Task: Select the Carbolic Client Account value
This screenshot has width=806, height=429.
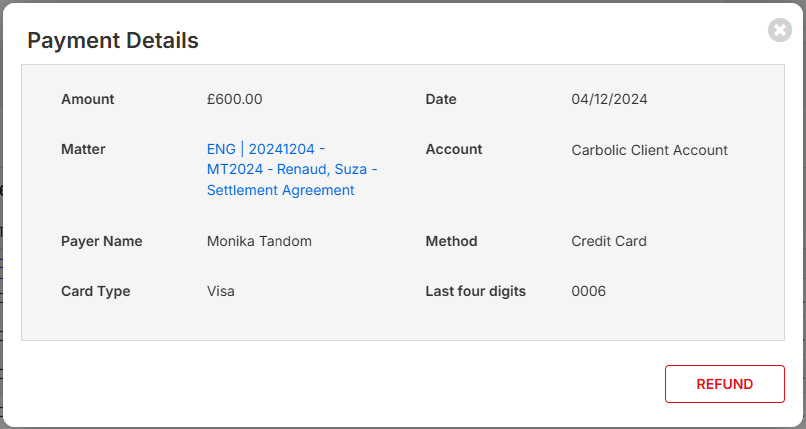Action: point(649,150)
